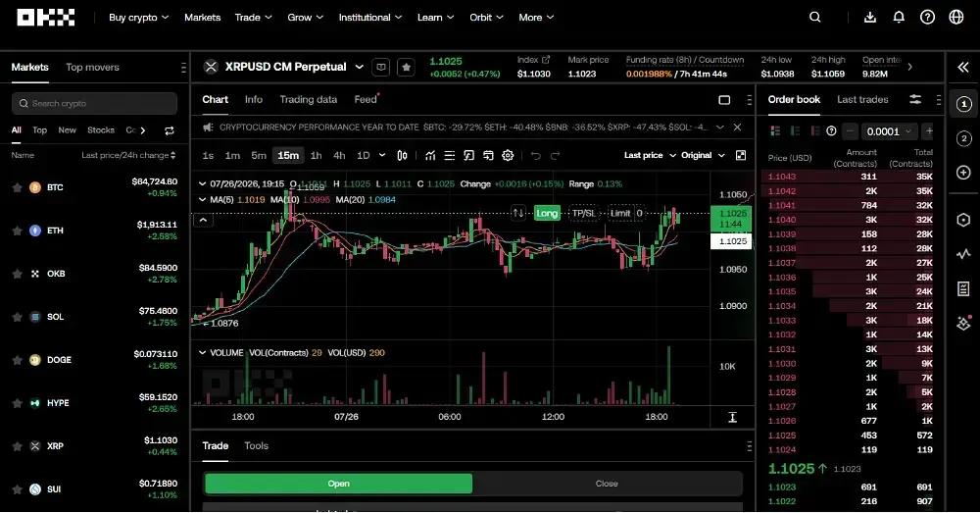Screen dimensions: 980x513
Task: Open the Markets link in header
Action: pos(203,18)
